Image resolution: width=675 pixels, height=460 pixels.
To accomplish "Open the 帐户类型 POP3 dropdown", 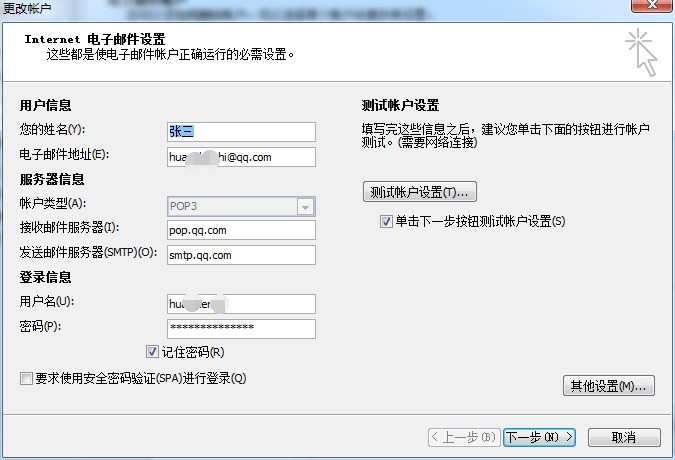I will pyautogui.click(x=305, y=207).
